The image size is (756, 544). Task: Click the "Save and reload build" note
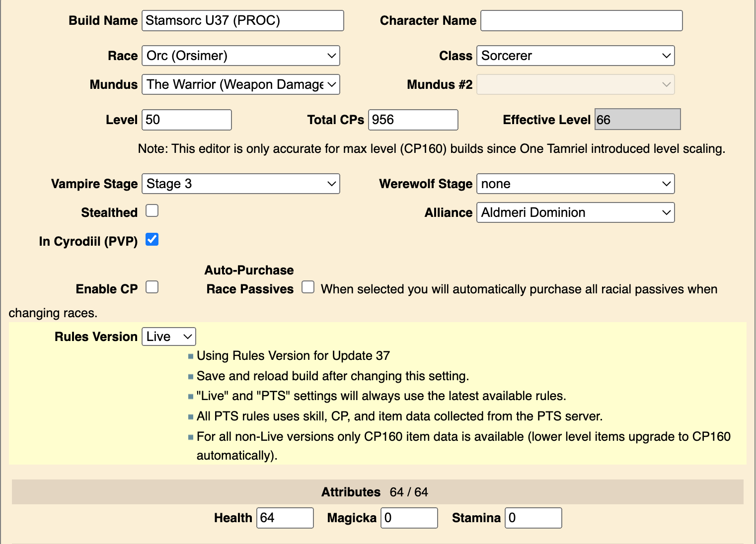coord(333,376)
